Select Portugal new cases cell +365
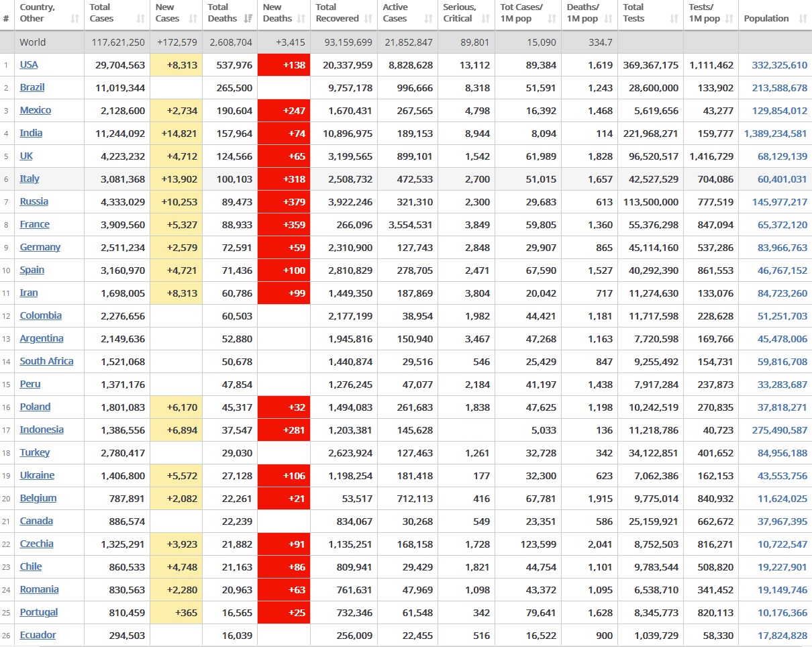 click(x=176, y=613)
